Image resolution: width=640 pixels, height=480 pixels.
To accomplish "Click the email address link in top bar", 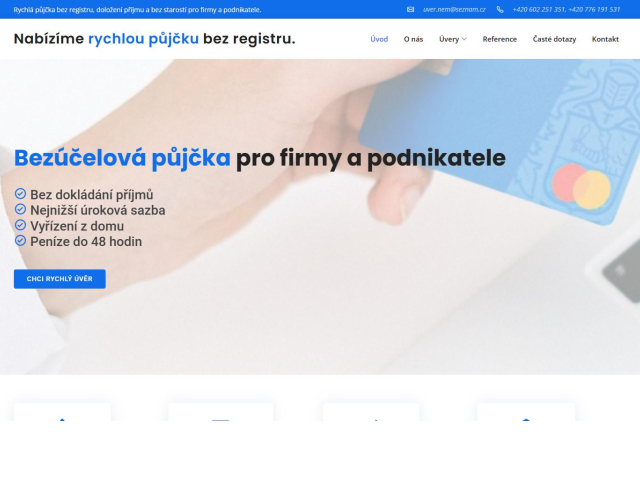I will click(454, 9).
